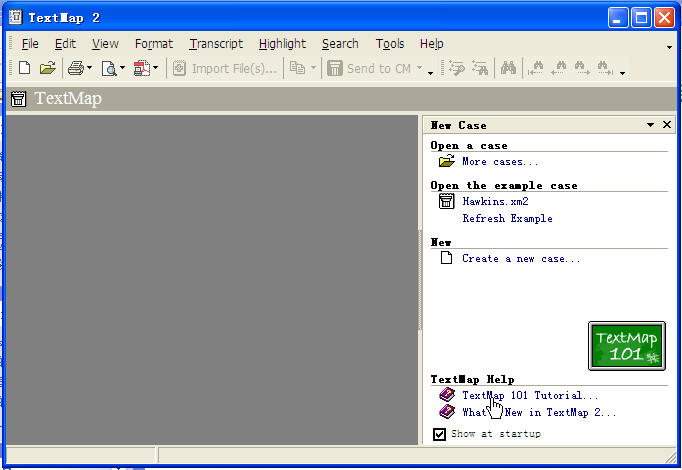The width and height of the screenshot is (682, 470).
Task: Click the Last search hit binoculars icon
Action: coord(605,68)
